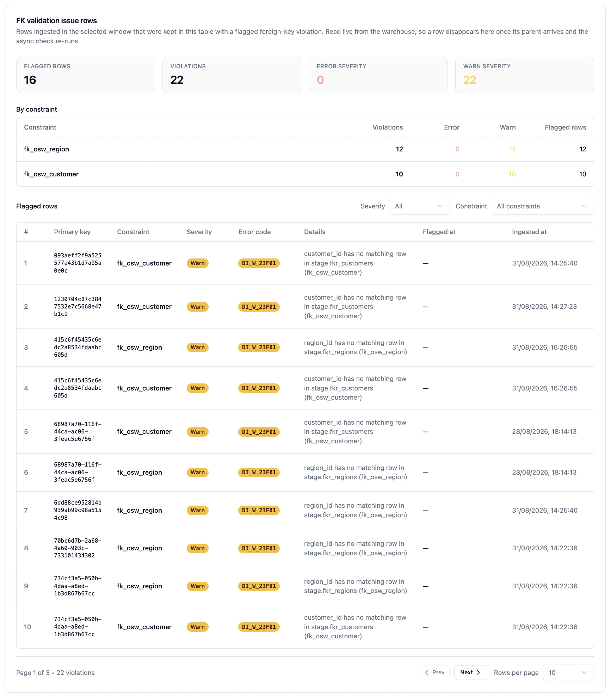
Task: Click the Details column header
Action: pyautogui.click(x=315, y=232)
